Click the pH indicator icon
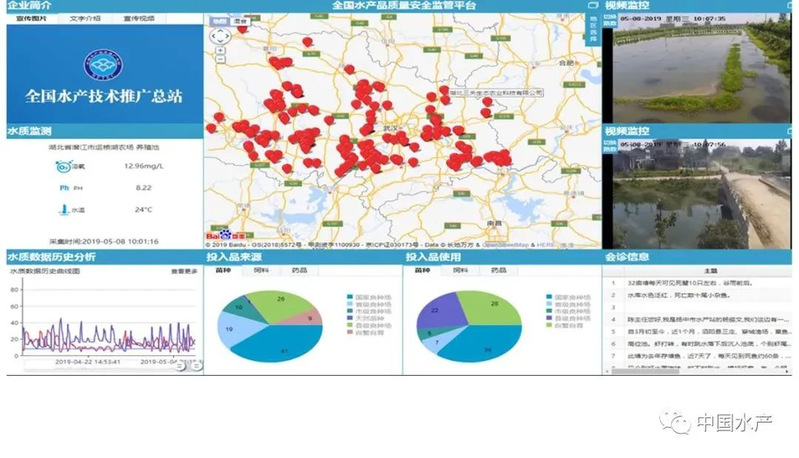799x458 pixels. [63, 187]
